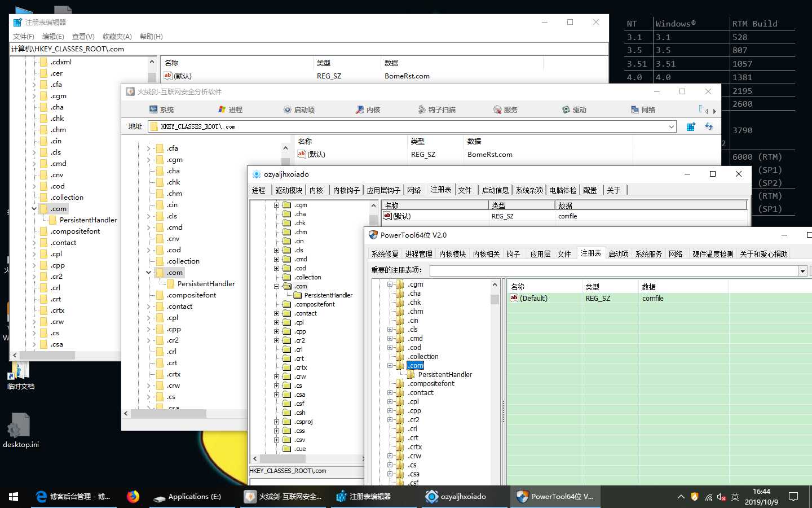Viewport: 812px width, 508px height.
Task: Click the .com folder icon in PowerTool tree
Action: point(400,366)
